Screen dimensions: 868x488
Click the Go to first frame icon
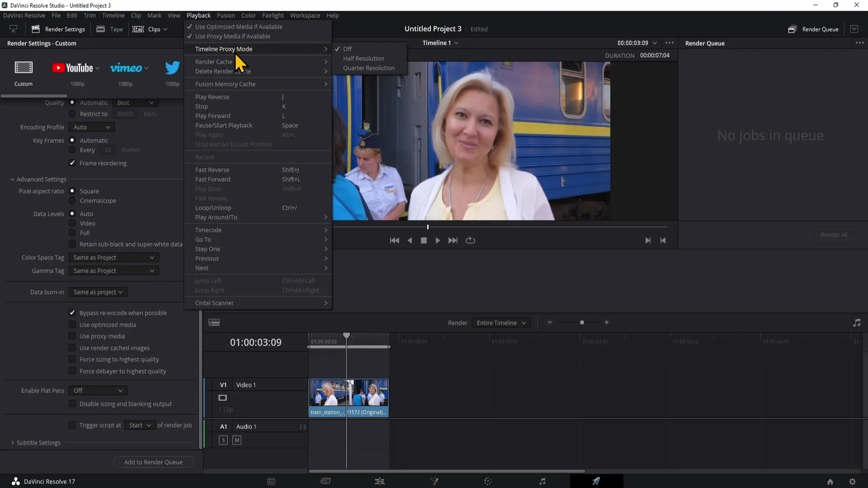[x=395, y=240]
